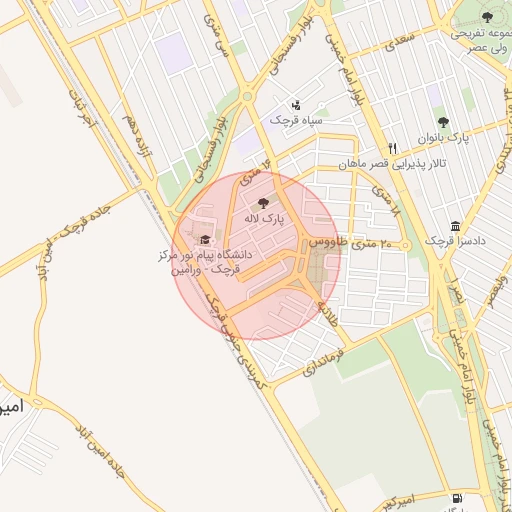Click the gas station fuel pump icon
This screenshot has height=512, width=512.
point(457,499)
